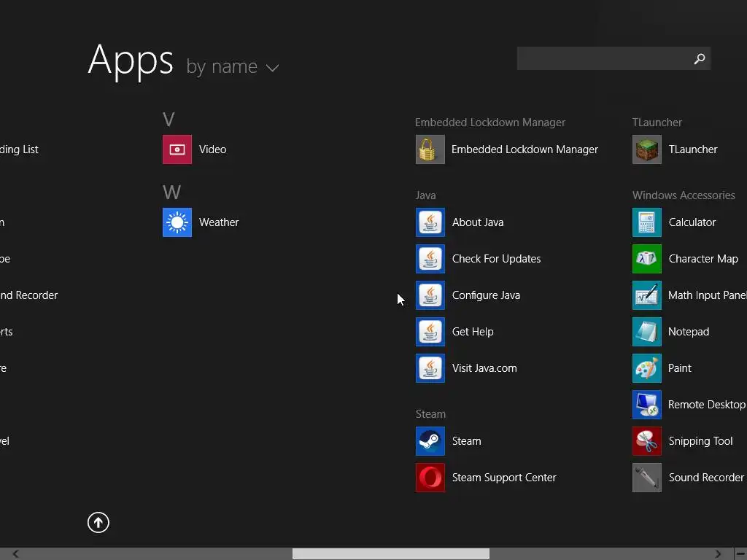
Task: Click the Steam Support Center label
Action: [504, 478]
